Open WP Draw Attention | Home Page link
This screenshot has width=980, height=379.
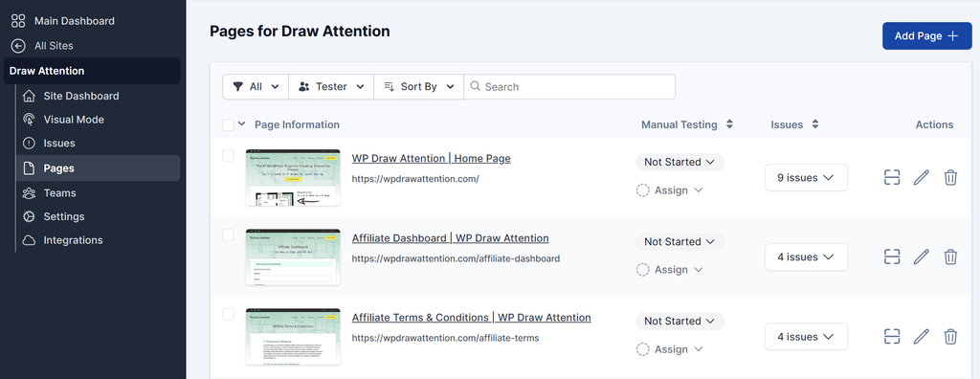click(432, 159)
